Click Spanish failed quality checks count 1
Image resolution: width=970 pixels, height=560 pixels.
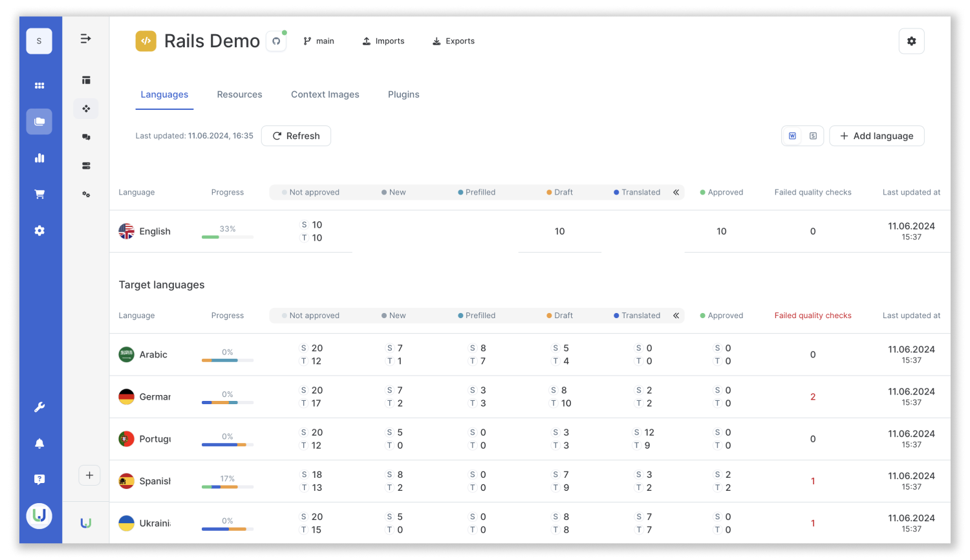coord(813,481)
